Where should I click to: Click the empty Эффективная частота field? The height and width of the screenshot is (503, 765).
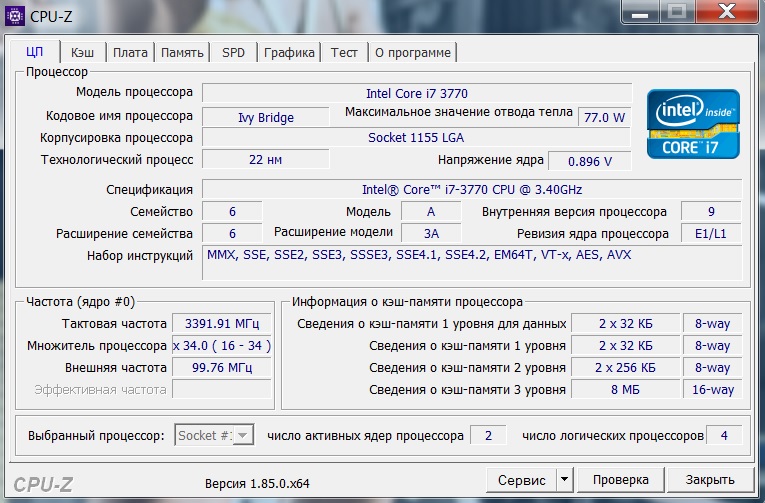222,389
